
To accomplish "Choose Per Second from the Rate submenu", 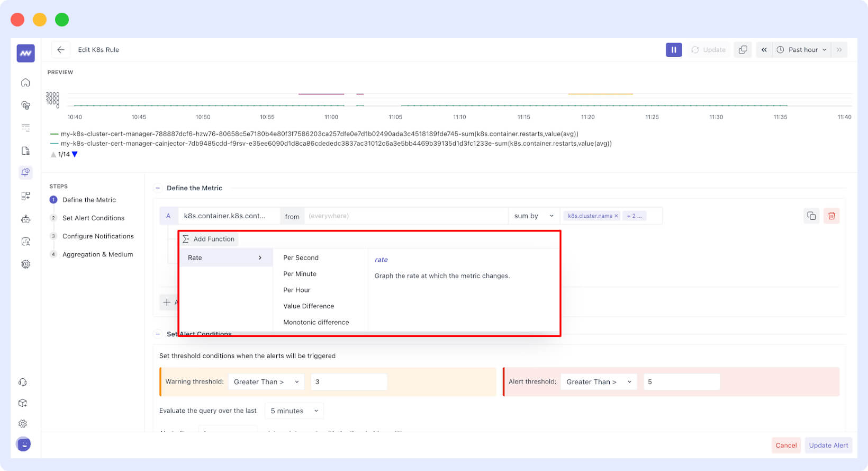I will (301, 258).
